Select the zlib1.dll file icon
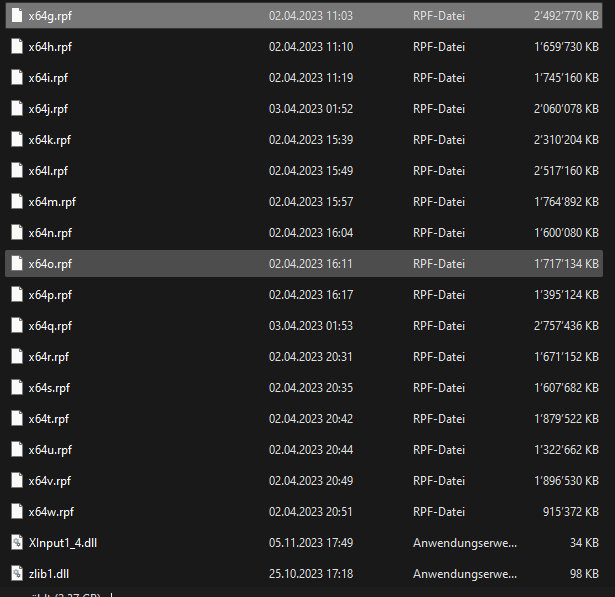615x597 pixels. coord(16,574)
